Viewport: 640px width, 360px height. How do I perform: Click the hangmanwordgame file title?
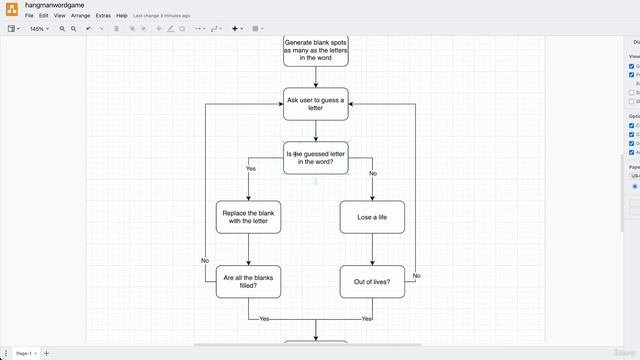point(55,5)
